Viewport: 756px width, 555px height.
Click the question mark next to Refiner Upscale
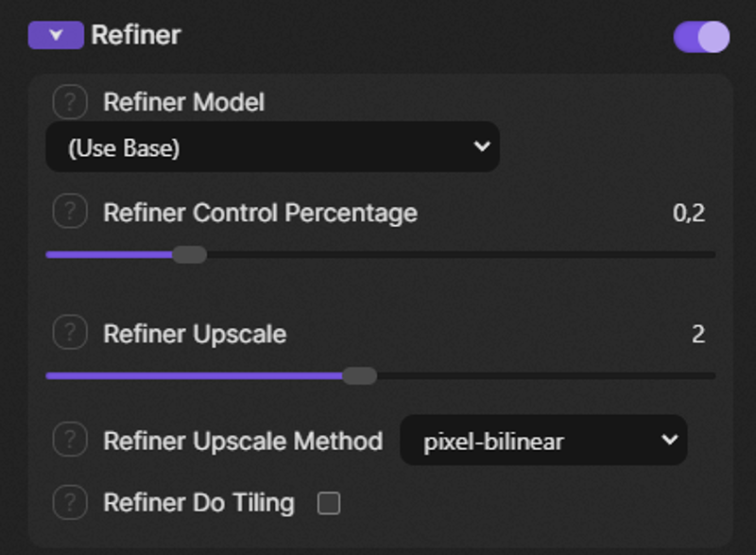tap(69, 333)
